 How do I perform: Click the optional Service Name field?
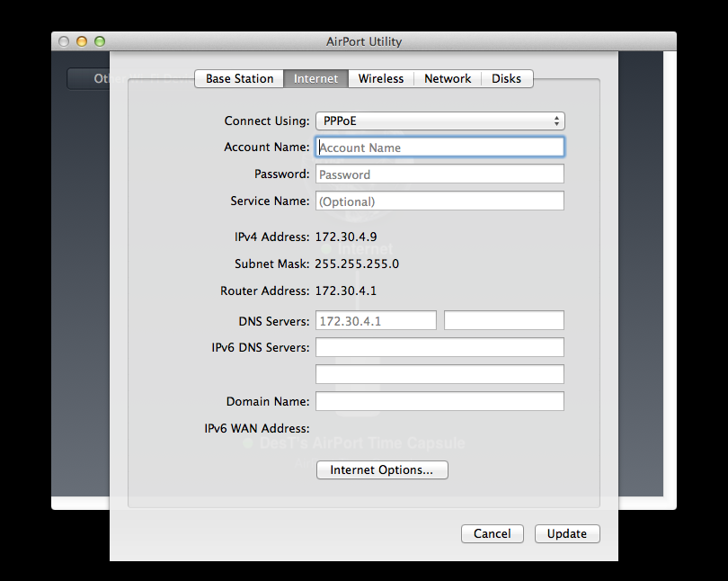point(439,201)
